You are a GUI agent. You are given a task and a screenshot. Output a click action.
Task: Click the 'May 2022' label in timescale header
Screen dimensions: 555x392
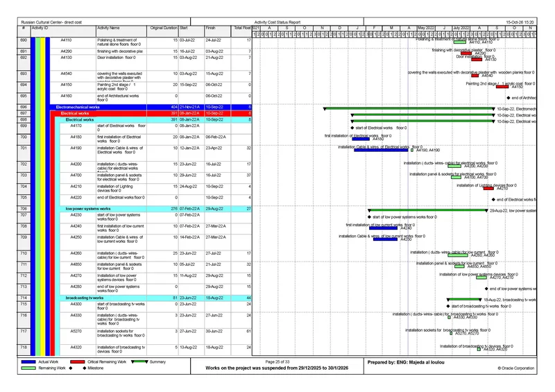click(426, 28)
